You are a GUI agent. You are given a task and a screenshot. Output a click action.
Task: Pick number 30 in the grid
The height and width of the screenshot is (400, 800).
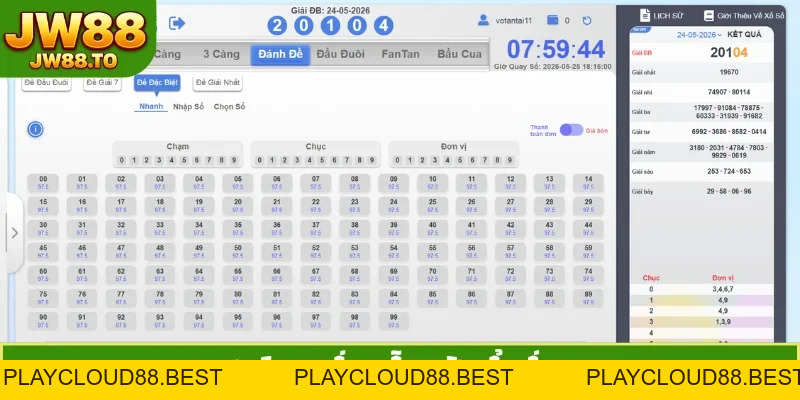[43, 229]
